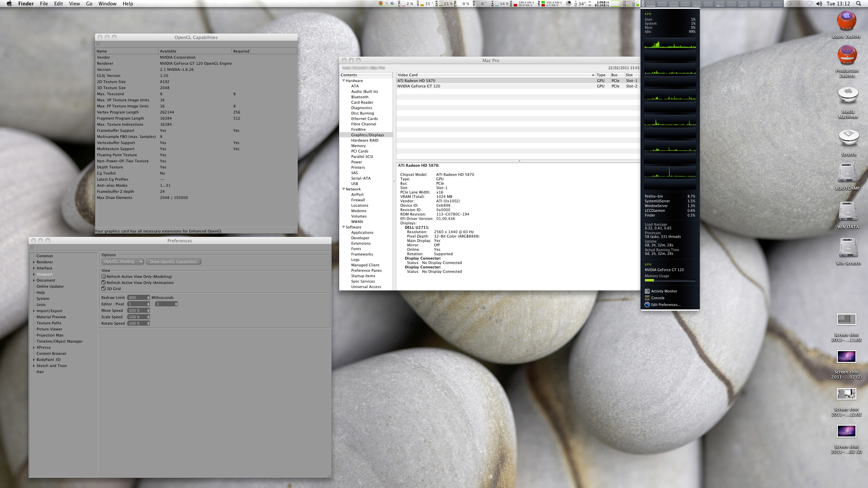Screen dimensions: 868x488
Task: Select the WIN DATA hard drive icon
Action: [848, 211]
